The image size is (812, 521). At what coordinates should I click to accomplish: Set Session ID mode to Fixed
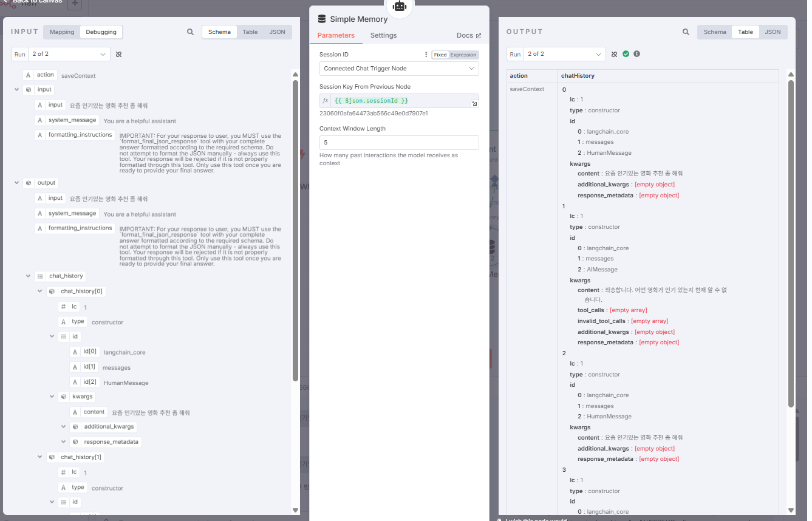[x=440, y=55]
